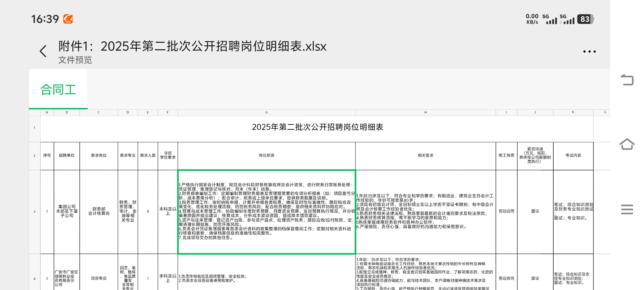The image size is (644, 290).
Task: Select row 2 header
Action: coord(35,156)
